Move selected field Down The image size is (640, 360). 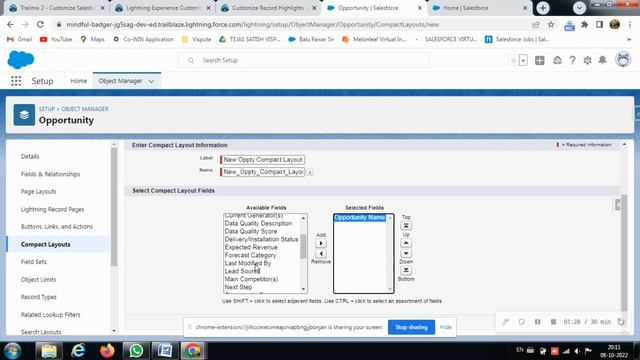point(406,253)
